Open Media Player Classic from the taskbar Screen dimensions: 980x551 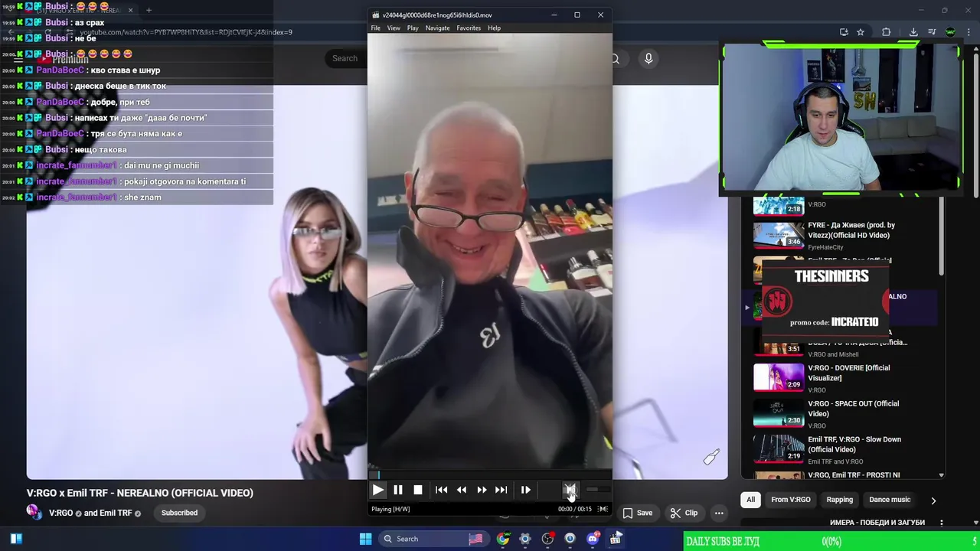click(x=615, y=539)
